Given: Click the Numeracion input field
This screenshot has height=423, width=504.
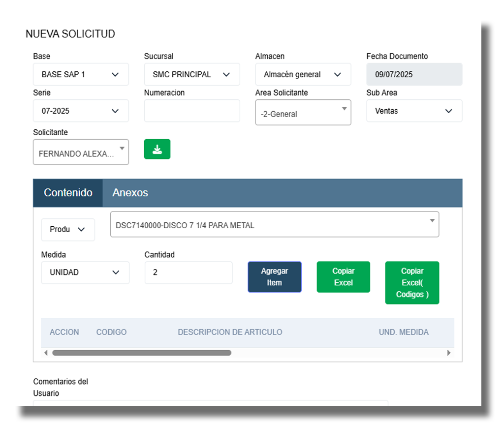Looking at the screenshot, I should point(192,111).
